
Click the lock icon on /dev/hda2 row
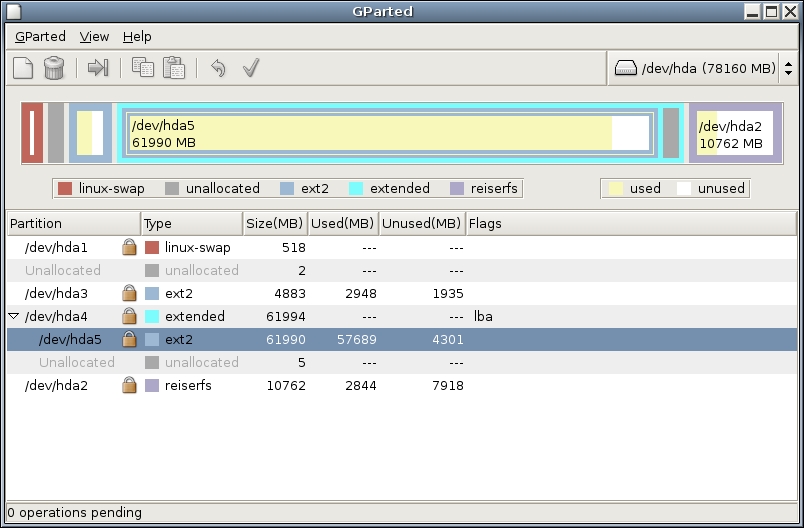(129, 385)
